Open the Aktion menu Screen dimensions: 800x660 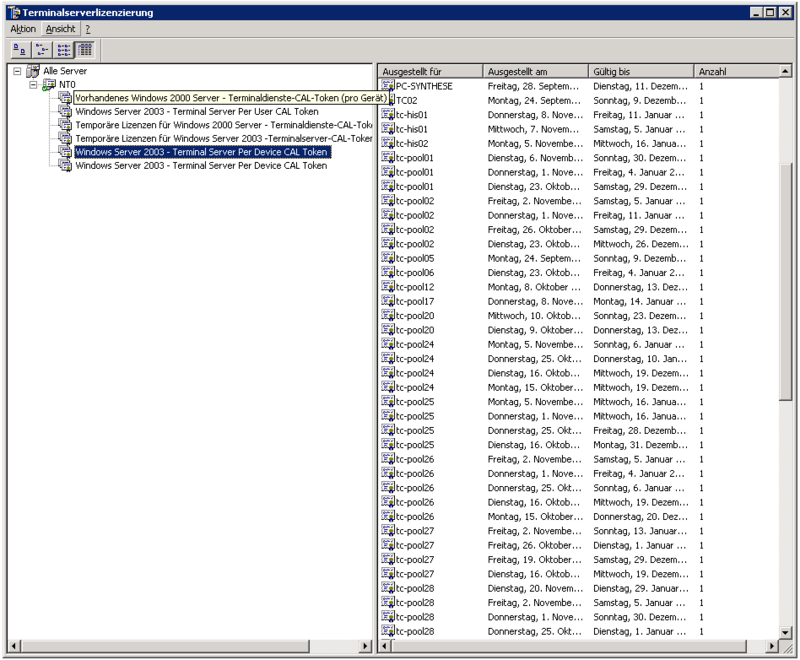tap(22, 29)
